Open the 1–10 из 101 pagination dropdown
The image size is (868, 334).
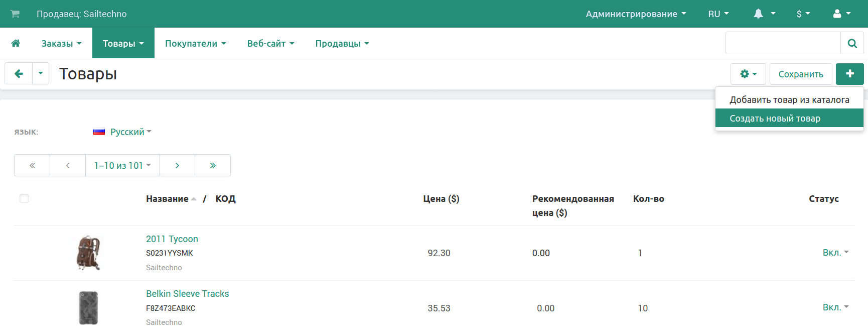[x=122, y=165]
